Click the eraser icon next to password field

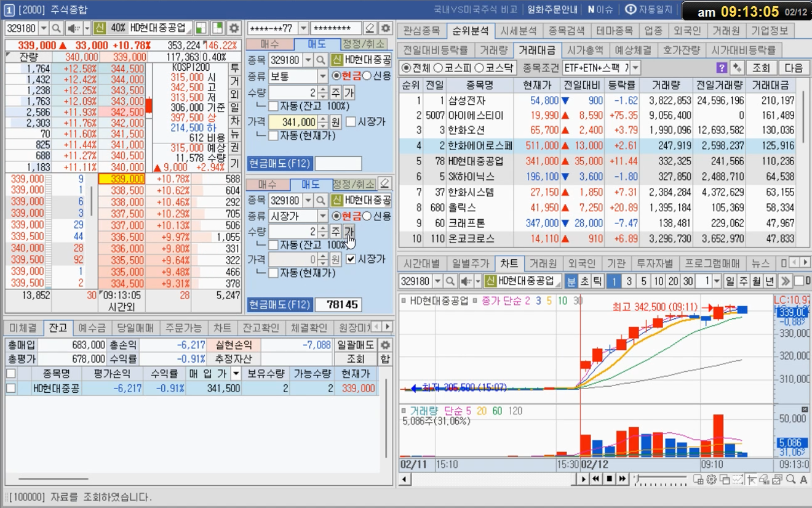click(x=370, y=28)
